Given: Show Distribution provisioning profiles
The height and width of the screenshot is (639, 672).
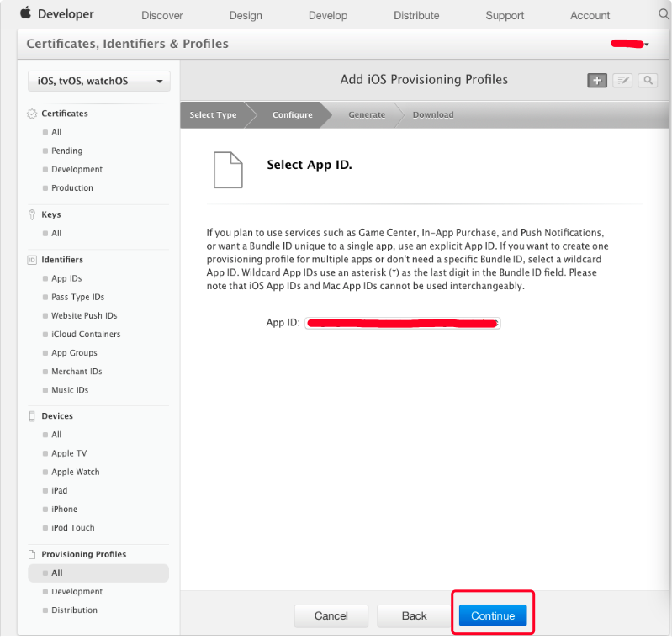Looking at the screenshot, I should 74,610.
